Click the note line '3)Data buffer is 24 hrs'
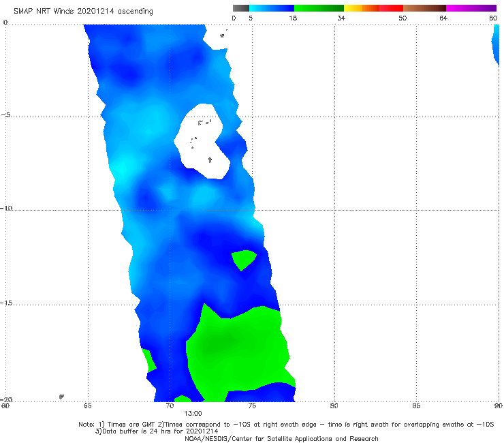Screen dimensions: 504x443 pos(157,431)
